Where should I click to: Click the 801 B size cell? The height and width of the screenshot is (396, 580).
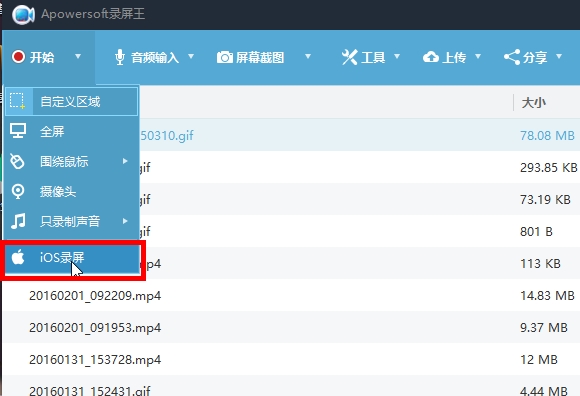[536, 231]
